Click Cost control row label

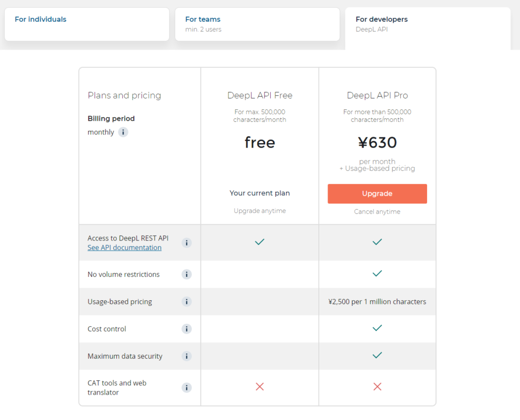(x=107, y=329)
